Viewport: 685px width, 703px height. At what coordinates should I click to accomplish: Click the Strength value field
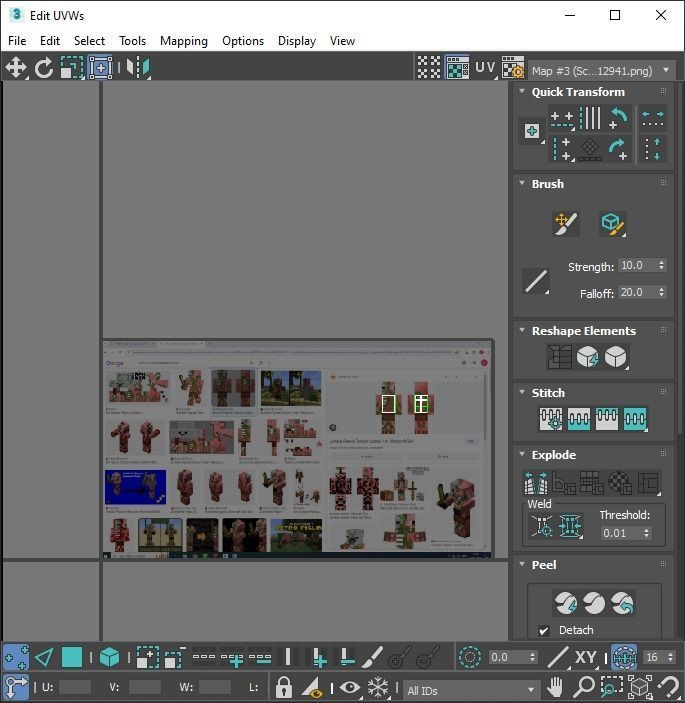click(x=637, y=265)
